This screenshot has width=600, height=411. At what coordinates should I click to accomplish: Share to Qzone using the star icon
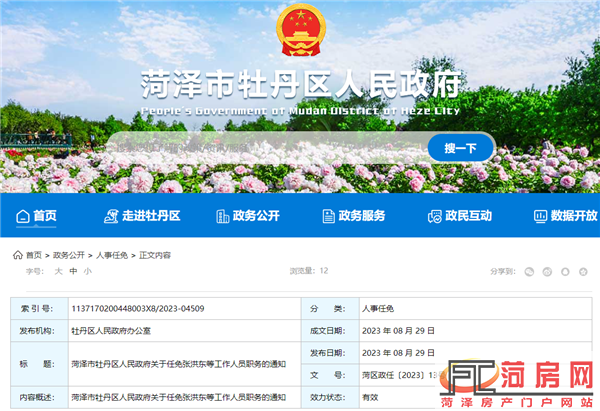pos(583,272)
